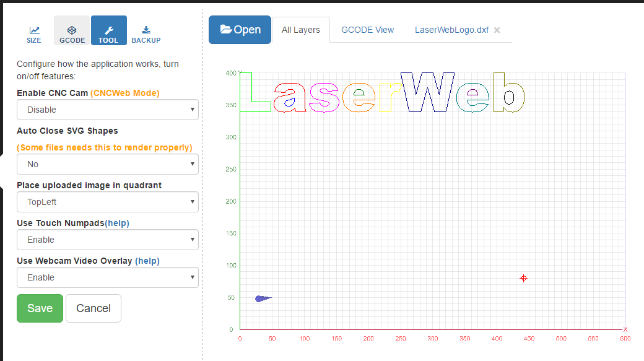Image resolution: width=644 pixels, height=361 pixels.
Task: Click the blue laser cone marker
Action: coord(263,298)
